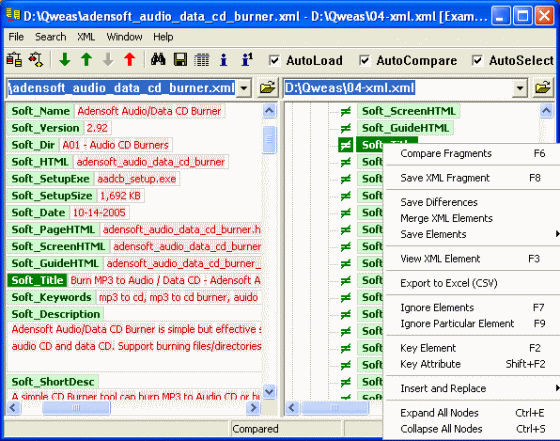Select Soft_Name element in left panel
This screenshot has width=560, height=441.
point(40,111)
